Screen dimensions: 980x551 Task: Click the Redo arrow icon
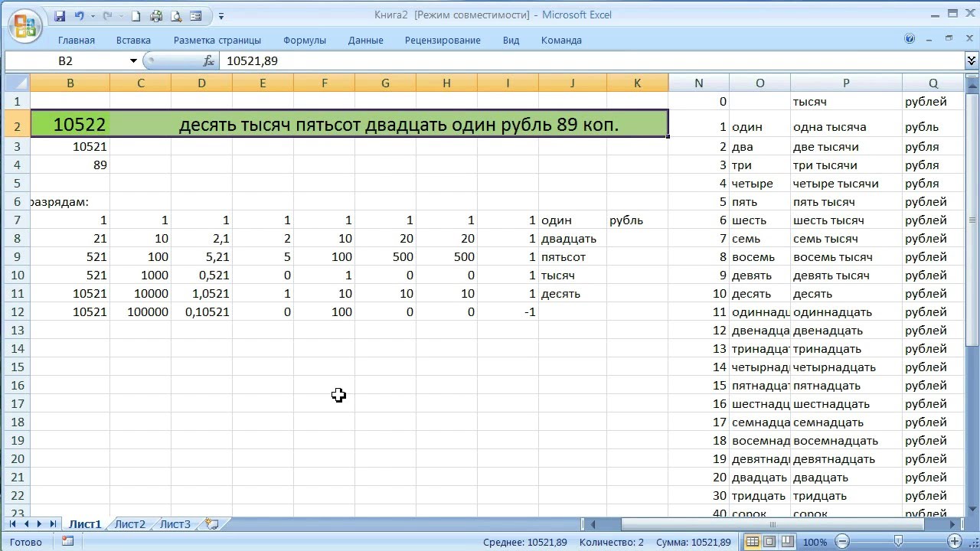click(x=107, y=15)
